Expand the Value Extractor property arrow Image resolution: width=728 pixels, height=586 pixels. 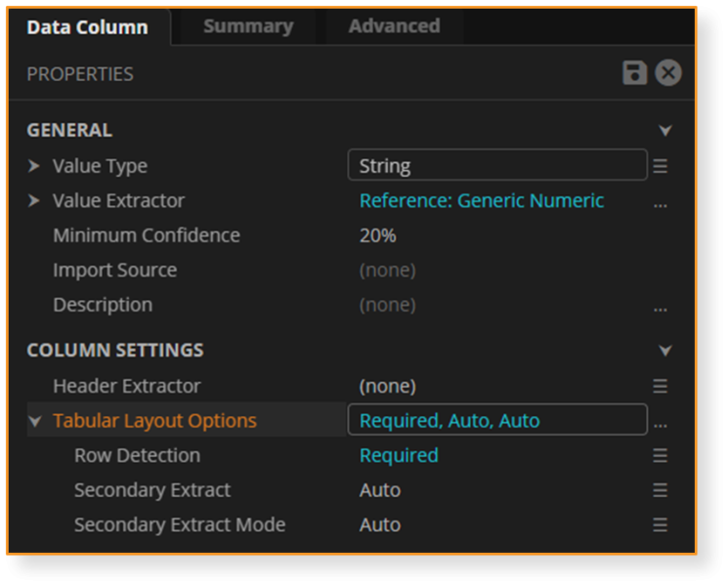pyautogui.click(x=34, y=200)
